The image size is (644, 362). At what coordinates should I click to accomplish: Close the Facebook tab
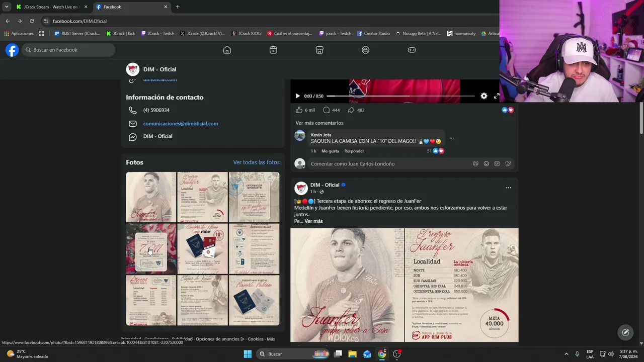166,7
